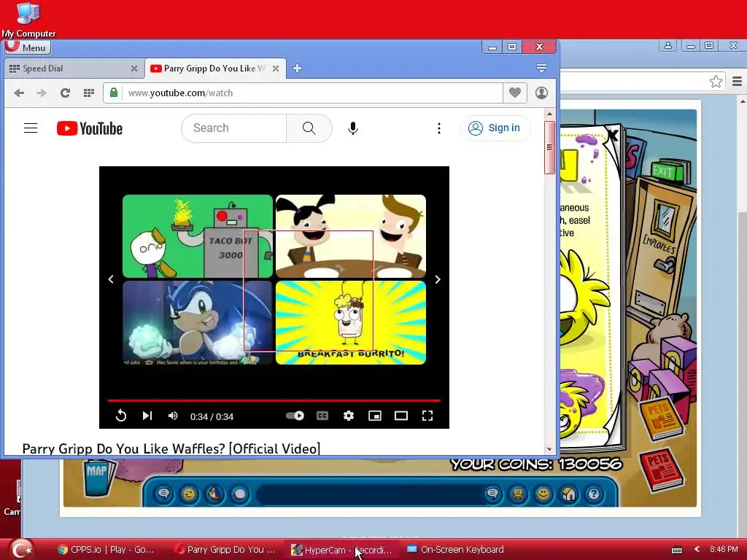This screenshot has width=747, height=560.
Task: Reload the YouTube page
Action: pyautogui.click(x=65, y=93)
